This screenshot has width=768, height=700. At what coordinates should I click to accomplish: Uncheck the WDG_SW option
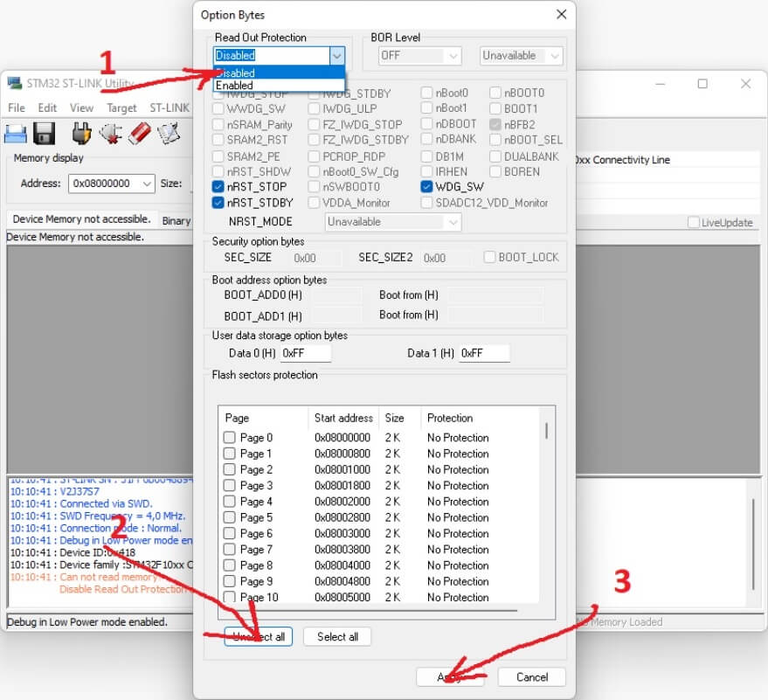point(426,187)
